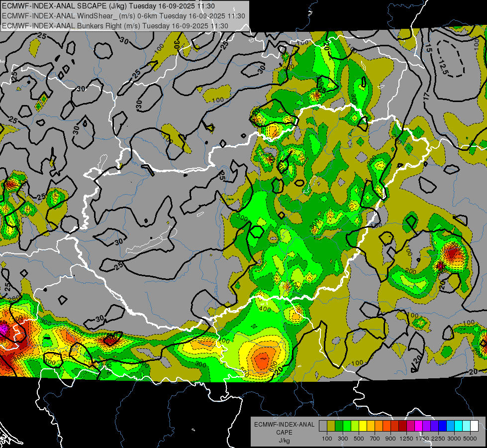The height and width of the screenshot is (448, 487).
Task: Click the 900 tick label on legend scale
Action: (390, 439)
